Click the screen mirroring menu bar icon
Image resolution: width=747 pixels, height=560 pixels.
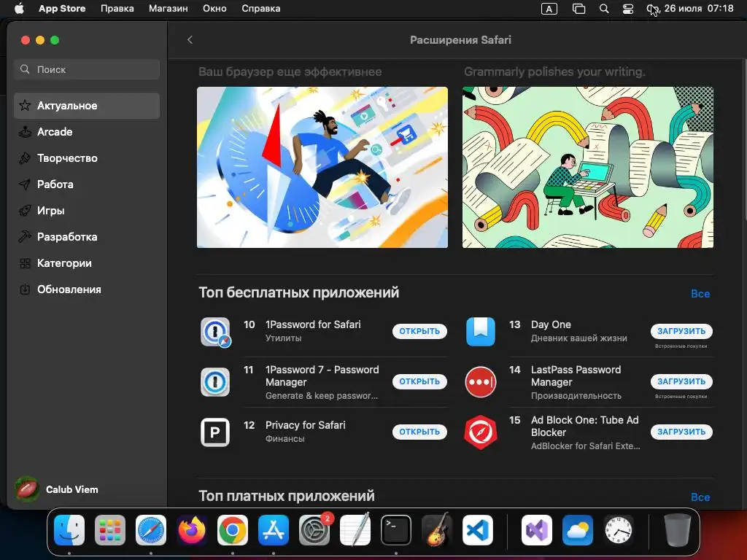(578, 9)
